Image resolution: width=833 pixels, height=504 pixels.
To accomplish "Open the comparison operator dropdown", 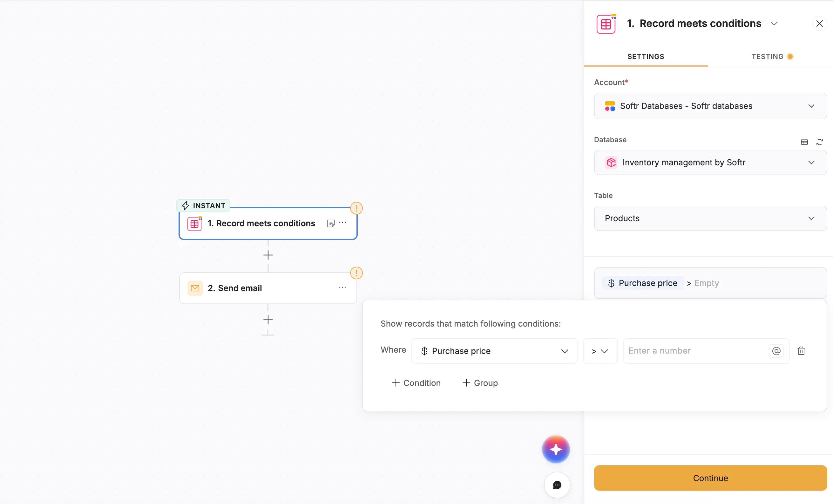I will [x=600, y=351].
